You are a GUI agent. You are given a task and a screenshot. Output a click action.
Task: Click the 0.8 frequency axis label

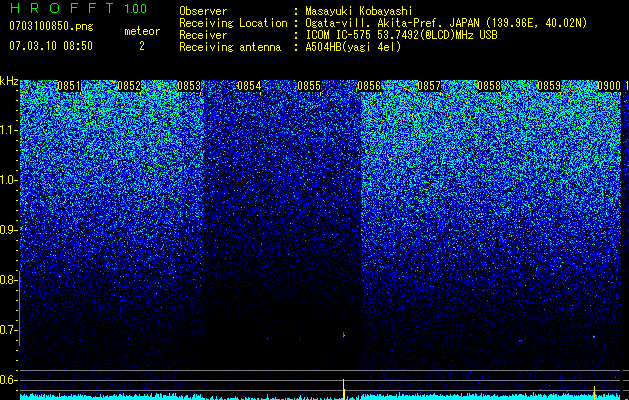click(x=8, y=280)
